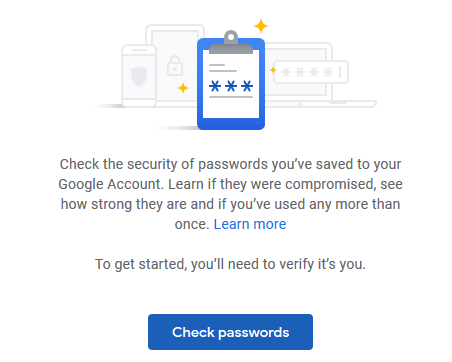
Task: Click the tablet outline illustration
Action: (x=175, y=65)
